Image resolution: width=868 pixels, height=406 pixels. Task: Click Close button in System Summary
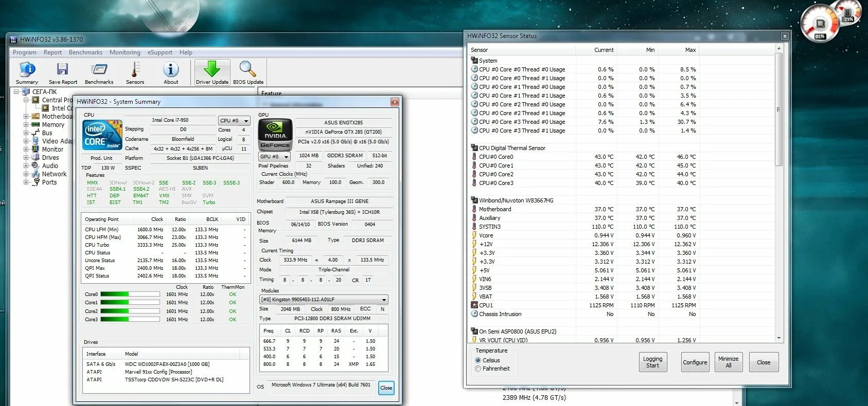(386, 388)
